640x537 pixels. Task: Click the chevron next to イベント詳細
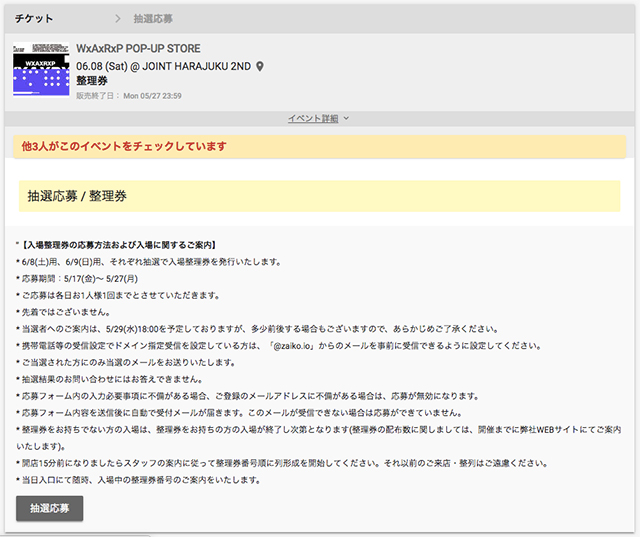click(347, 118)
